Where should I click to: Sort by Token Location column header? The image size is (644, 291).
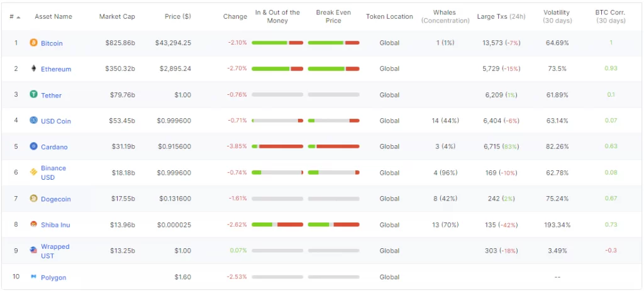click(389, 16)
